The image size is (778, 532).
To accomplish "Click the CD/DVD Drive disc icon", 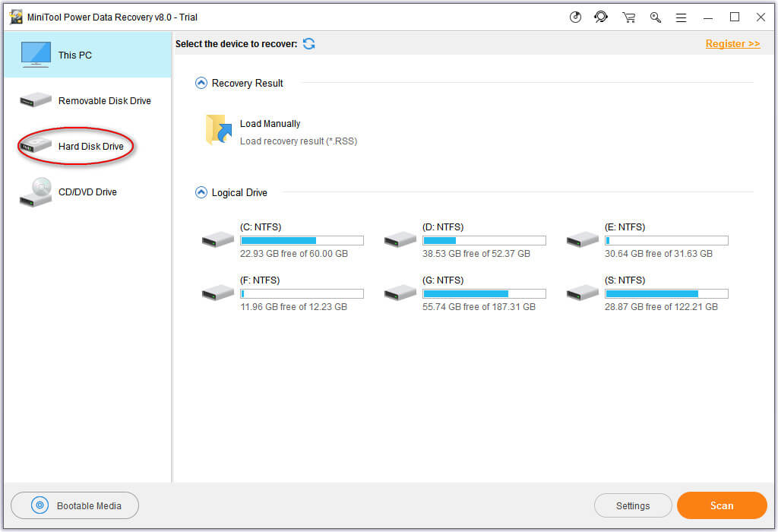I will [x=36, y=192].
